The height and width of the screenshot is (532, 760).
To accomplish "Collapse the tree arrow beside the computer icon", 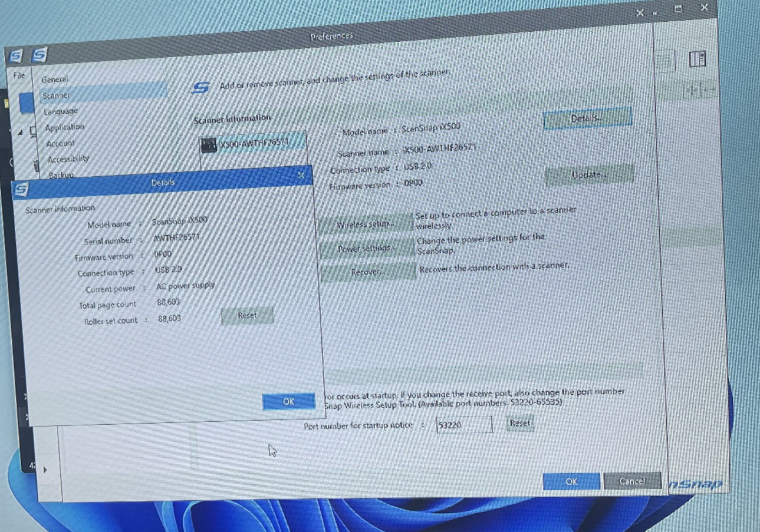I will [x=20, y=133].
